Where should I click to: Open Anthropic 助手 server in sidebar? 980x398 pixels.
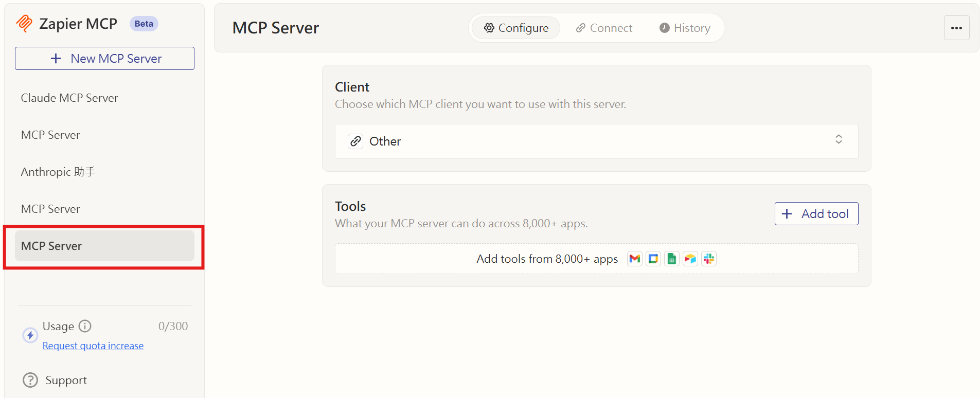coord(58,172)
